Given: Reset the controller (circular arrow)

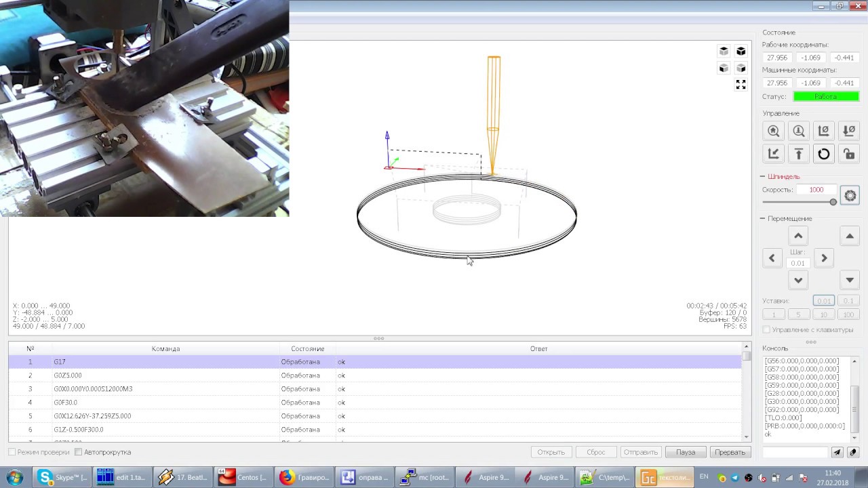Looking at the screenshot, I should (x=824, y=154).
